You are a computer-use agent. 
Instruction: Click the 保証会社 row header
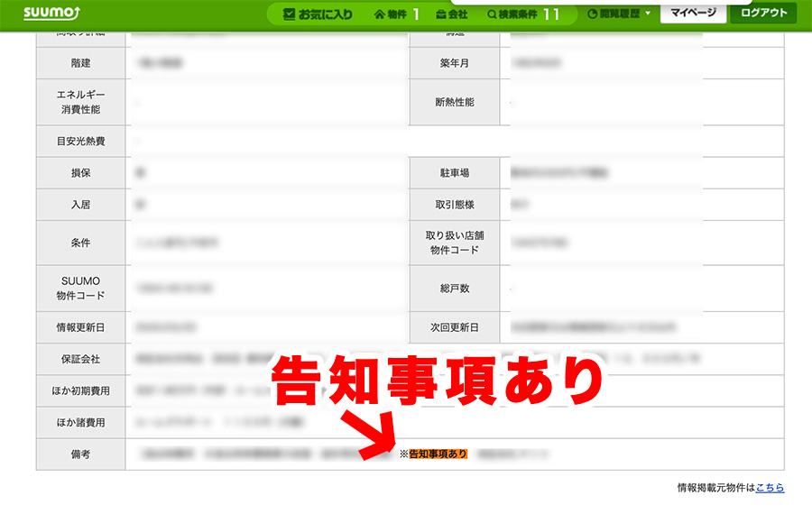coord(81,359)
